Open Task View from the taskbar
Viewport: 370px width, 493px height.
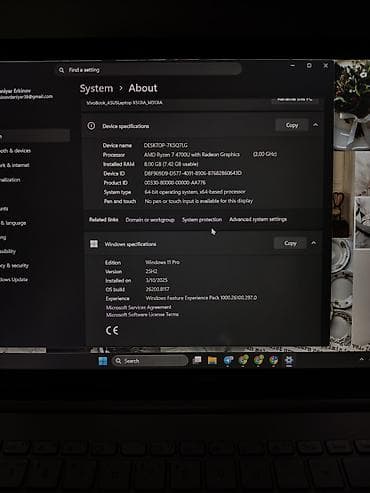pyautogui.click(x=197, y=360)
